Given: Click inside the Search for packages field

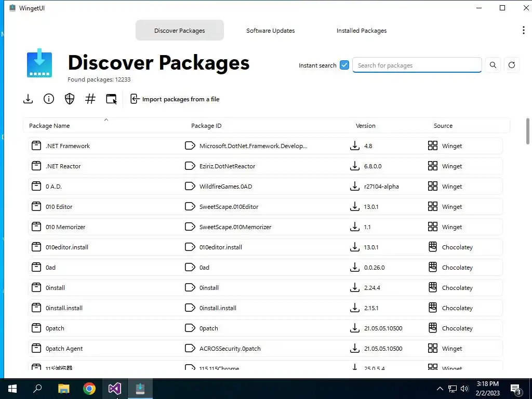Looking at the screenshot, I should (x=417, y=65).
